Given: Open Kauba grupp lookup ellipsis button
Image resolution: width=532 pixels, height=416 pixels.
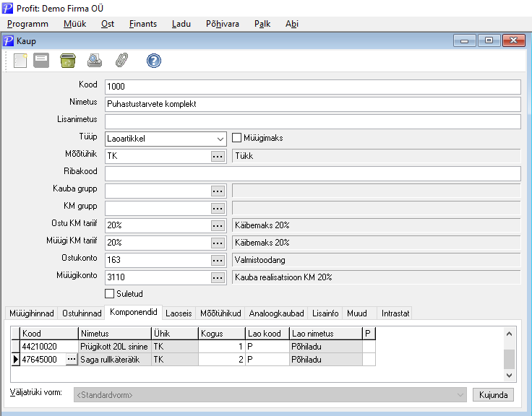Looking at the screenshot, I should click(x=218, y=191).
